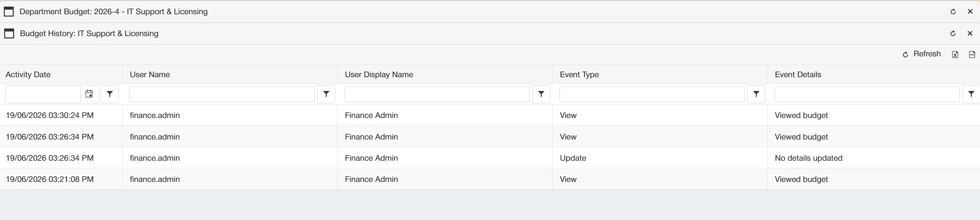Click 'finance.admin' in the 03:30:24 PM row
The height and width of the screenshot is (220, 980).
(x=154, y=115)
